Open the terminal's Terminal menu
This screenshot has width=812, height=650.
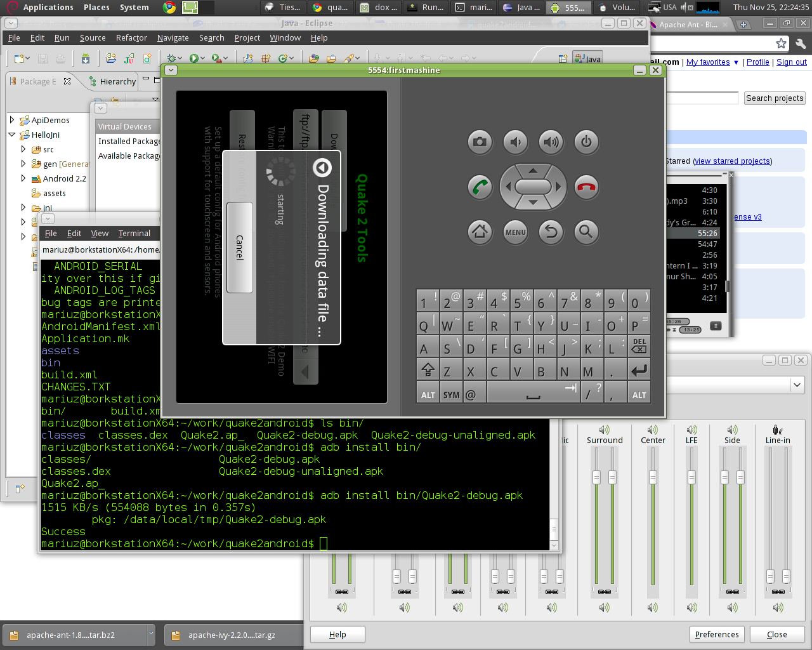[x=134, y=234]
